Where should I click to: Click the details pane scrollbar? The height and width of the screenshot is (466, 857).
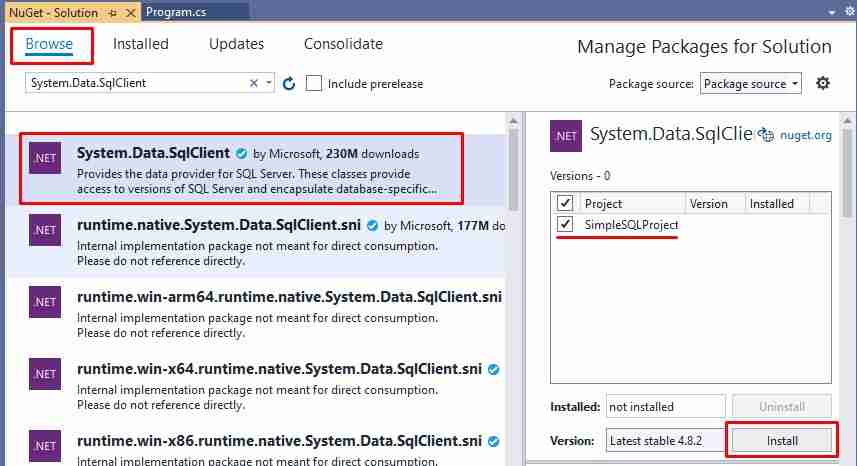point(847,172)
